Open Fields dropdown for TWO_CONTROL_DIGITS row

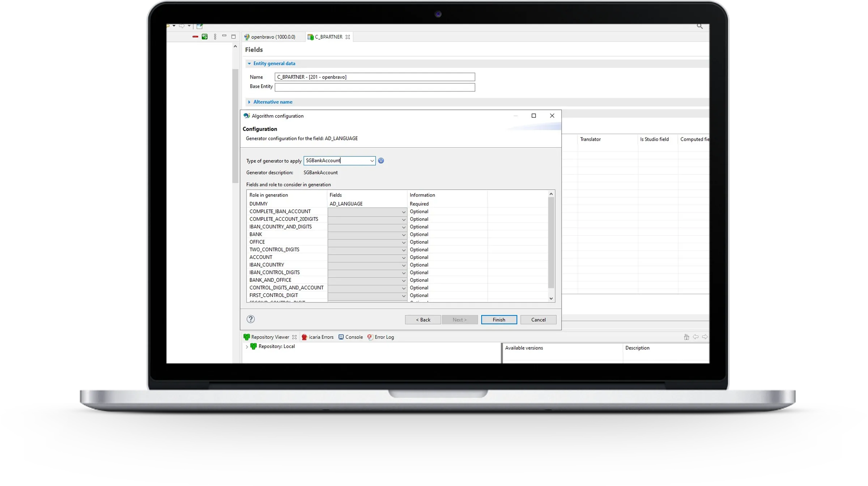pos(367,250)
